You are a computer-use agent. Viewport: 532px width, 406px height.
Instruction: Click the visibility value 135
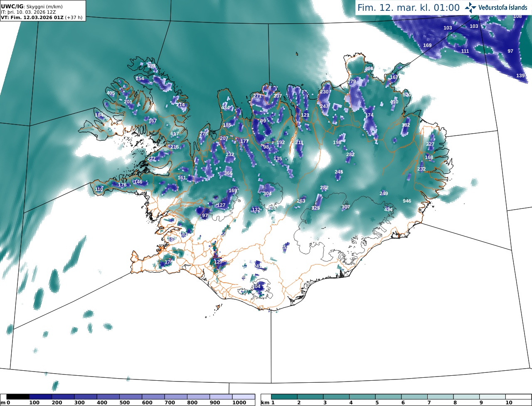coord(278,159)
